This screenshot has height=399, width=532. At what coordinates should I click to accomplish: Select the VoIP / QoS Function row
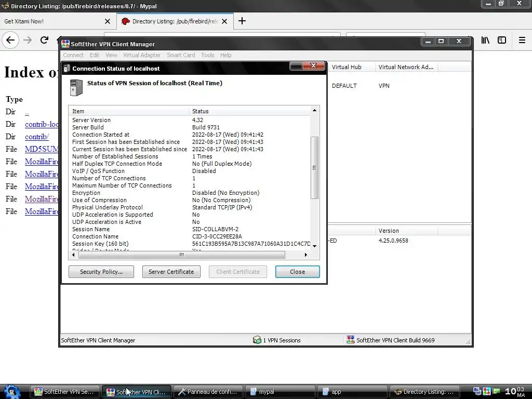[189, 171]
